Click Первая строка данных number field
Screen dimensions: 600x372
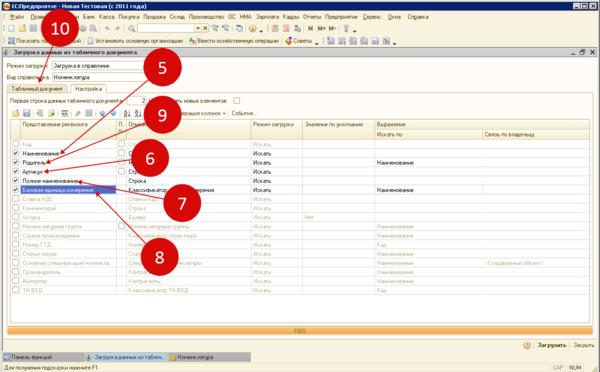(136, 101)
